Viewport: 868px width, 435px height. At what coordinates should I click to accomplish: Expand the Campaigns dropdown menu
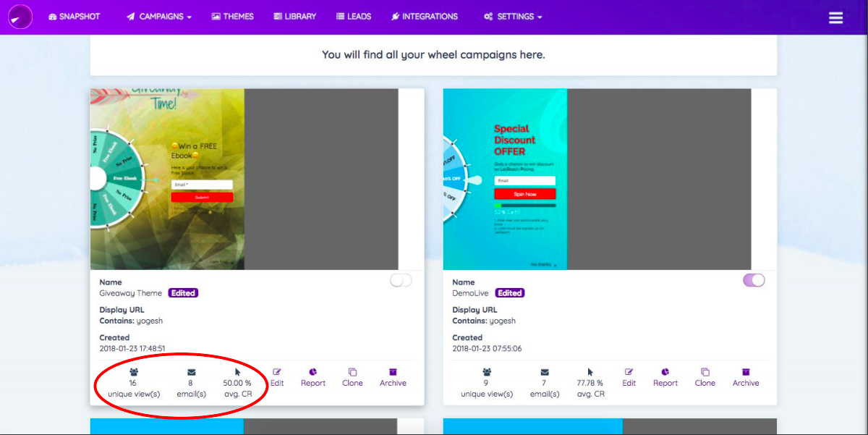[159, 16]
